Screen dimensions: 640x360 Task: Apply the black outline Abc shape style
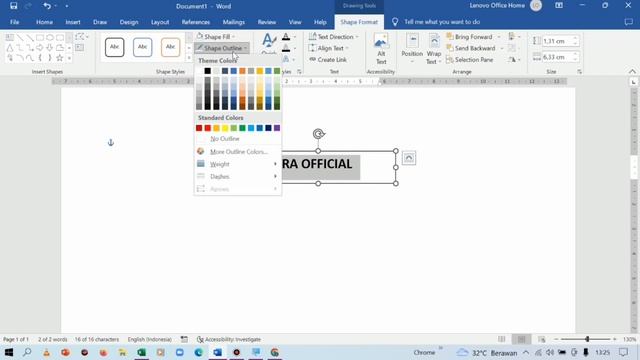pos(114,47)
